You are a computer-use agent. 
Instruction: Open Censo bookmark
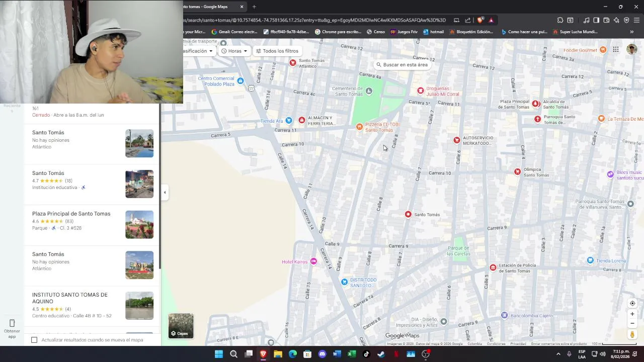click(376, 32)
